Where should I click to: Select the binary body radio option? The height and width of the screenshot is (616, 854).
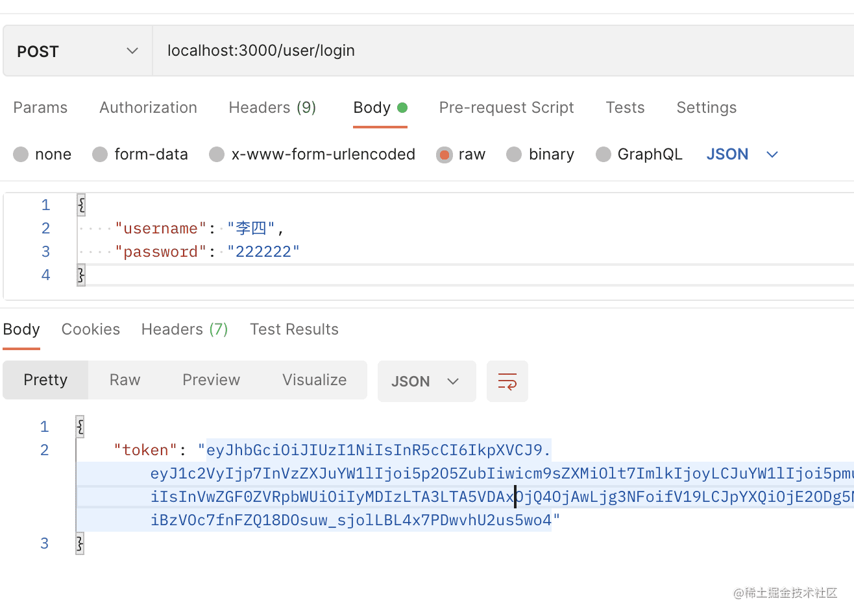pyautogui.click(x=514, y=154)
